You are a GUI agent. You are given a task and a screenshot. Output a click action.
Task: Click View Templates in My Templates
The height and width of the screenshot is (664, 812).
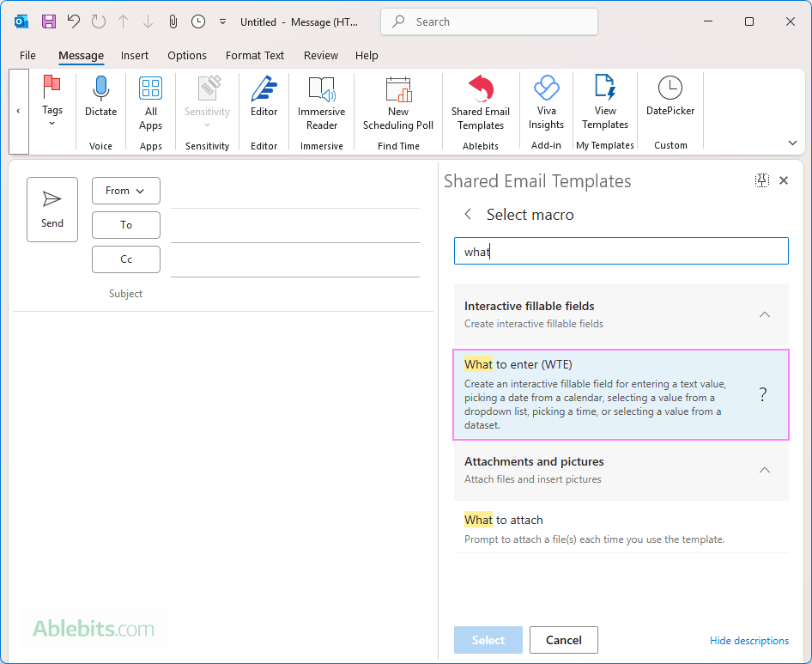605,102
